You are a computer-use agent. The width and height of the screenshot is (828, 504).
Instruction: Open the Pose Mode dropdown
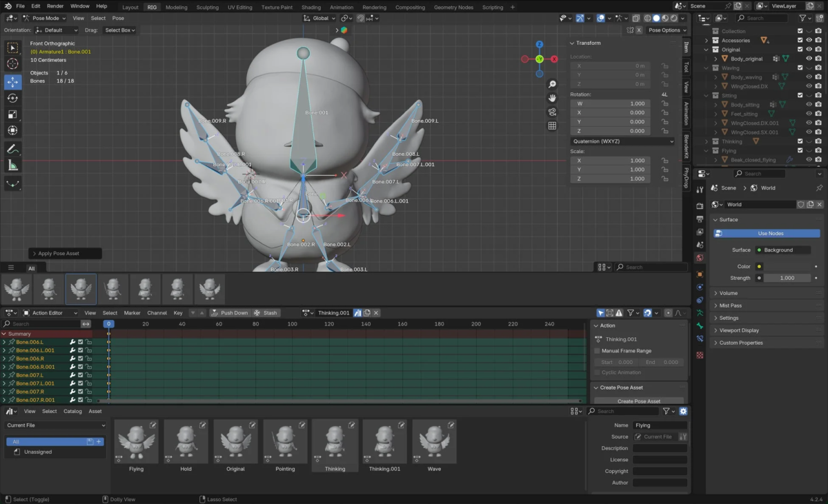[x=43, y=19]
